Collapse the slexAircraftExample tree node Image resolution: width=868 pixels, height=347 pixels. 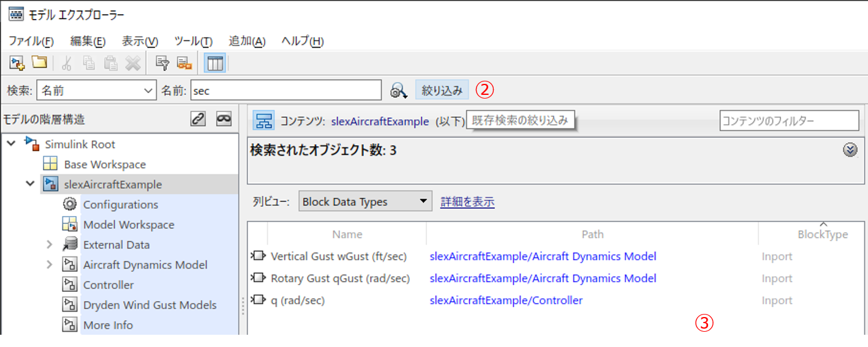pyautogui.click(x=30, y=184)
